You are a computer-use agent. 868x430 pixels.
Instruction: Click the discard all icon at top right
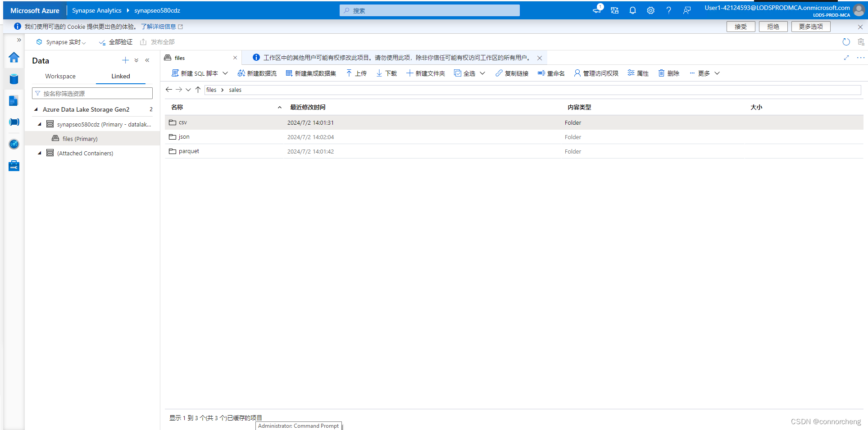[861, 42]
